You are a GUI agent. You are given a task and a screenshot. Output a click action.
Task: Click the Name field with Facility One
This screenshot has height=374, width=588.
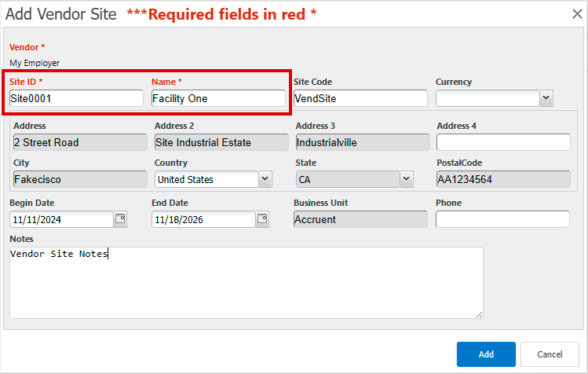coord(218,98)
